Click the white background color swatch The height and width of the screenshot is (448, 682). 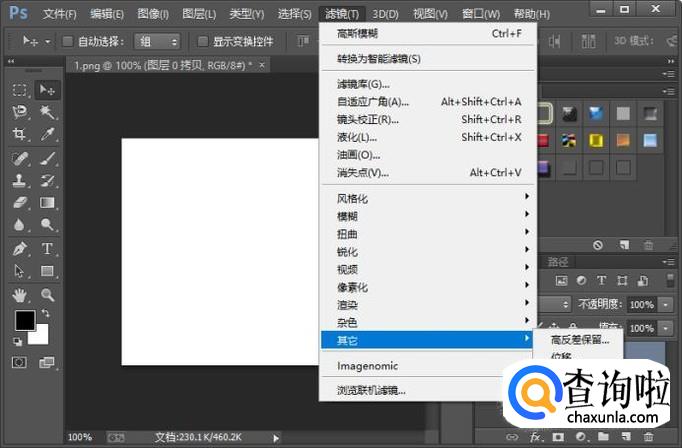pyautogui.click(x=41, y=338)
